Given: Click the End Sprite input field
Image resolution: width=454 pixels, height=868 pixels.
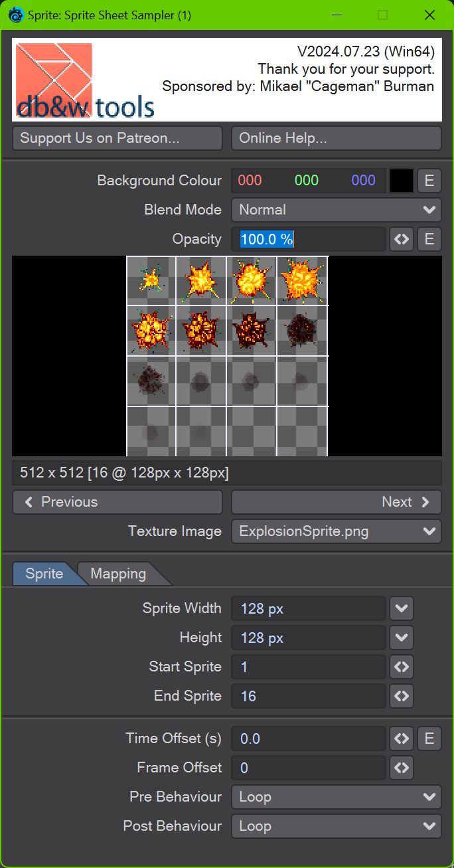Looking at the screenshot, I should click(309, 696).
